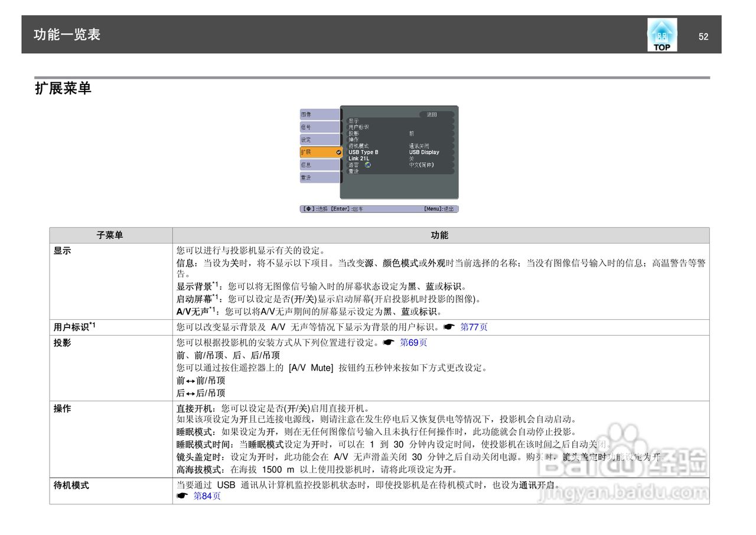756x535 pixels.
Task: Click the 扩展菜单 section heading
Action: coord(63,89)
